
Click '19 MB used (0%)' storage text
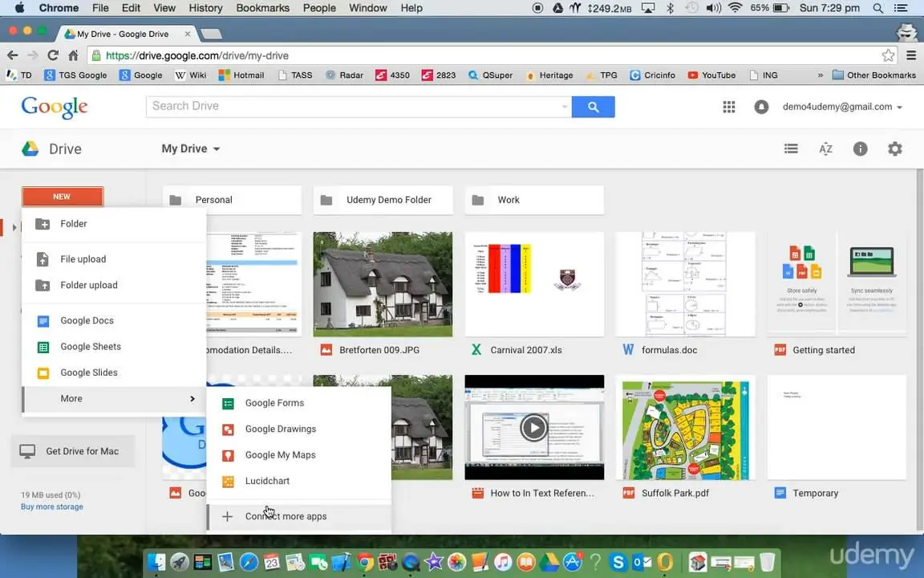(51, 495)
